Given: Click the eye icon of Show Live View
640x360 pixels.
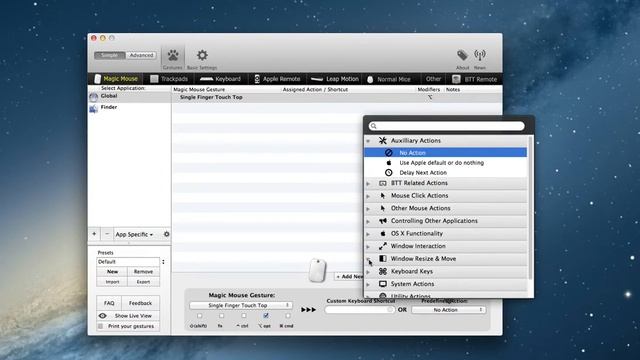Looking at the screenshot, I should click(x=102, y=316).
